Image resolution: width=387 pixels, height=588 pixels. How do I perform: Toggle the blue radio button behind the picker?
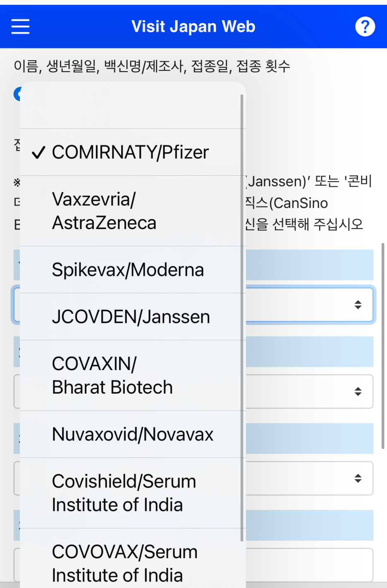tap(17, 94)
